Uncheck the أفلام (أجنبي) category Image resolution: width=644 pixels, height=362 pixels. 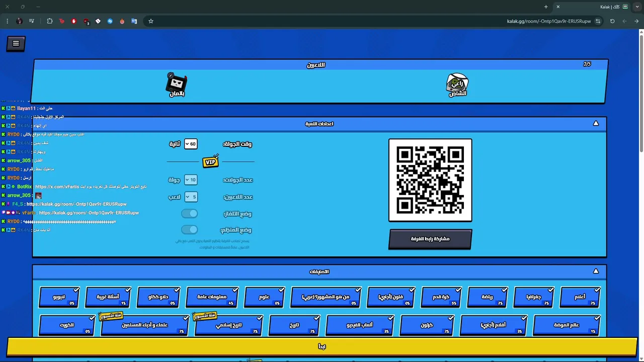(x=494, y=325)
